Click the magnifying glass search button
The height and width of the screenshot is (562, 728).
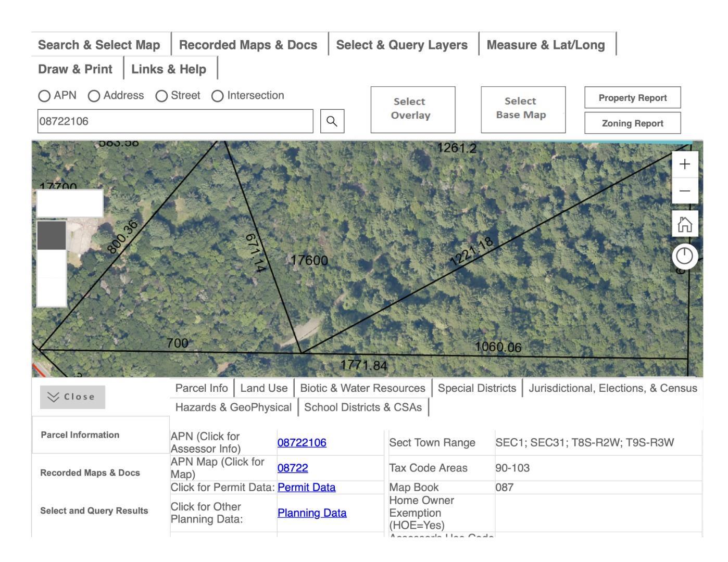coord(332,121)
